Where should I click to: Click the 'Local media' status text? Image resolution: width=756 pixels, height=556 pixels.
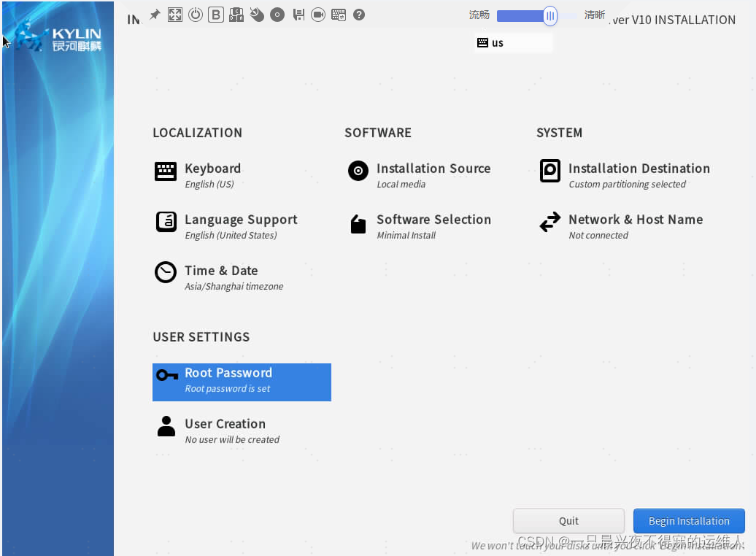[401, 184]
